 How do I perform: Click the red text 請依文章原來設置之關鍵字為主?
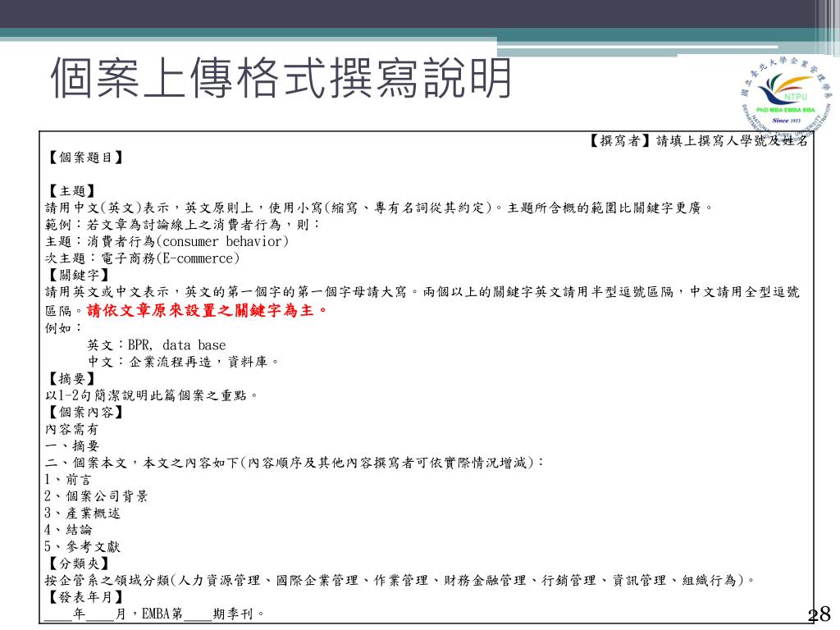pyautogui.click(x=207, y=310)
